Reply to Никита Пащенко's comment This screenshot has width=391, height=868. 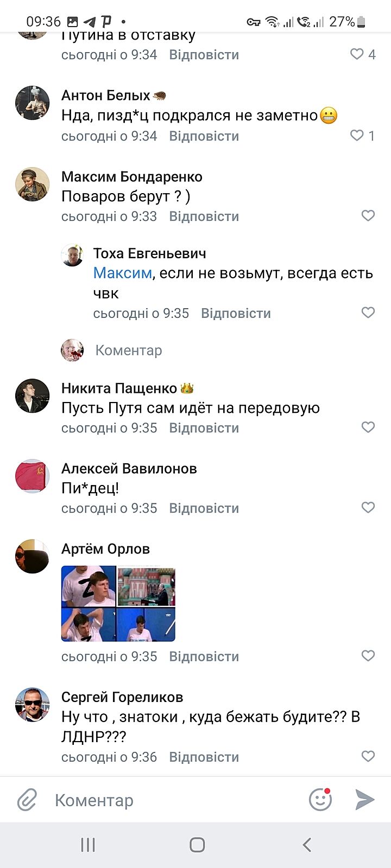(x=204, y=428)
